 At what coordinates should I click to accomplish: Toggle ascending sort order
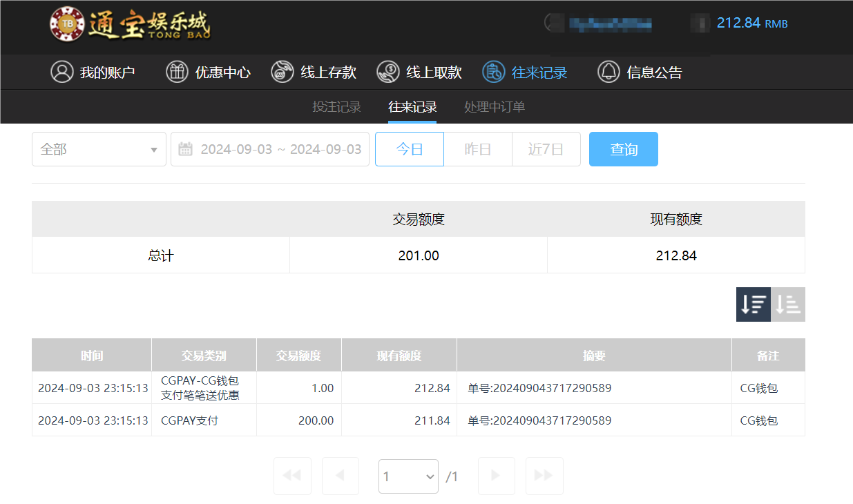point(788,304)
